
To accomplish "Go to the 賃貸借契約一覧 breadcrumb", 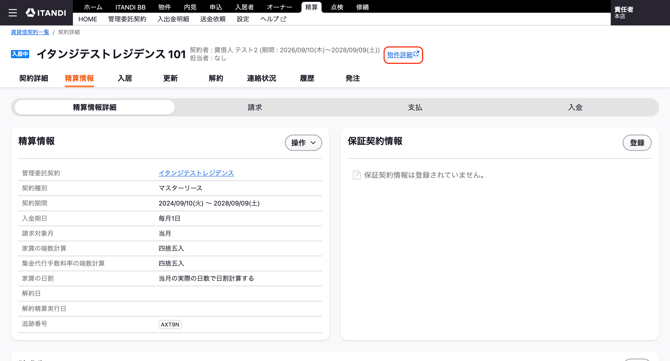I will [x=30, y=32].
